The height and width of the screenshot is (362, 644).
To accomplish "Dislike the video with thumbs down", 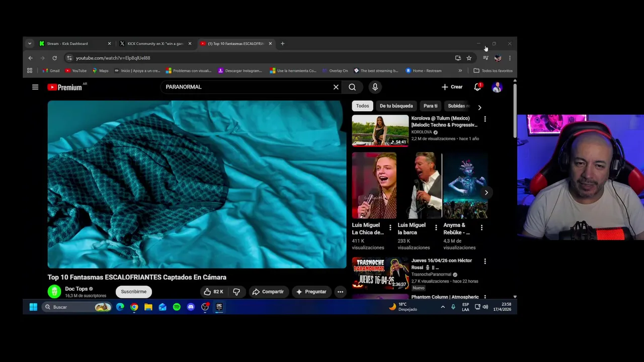I will 236,292.
